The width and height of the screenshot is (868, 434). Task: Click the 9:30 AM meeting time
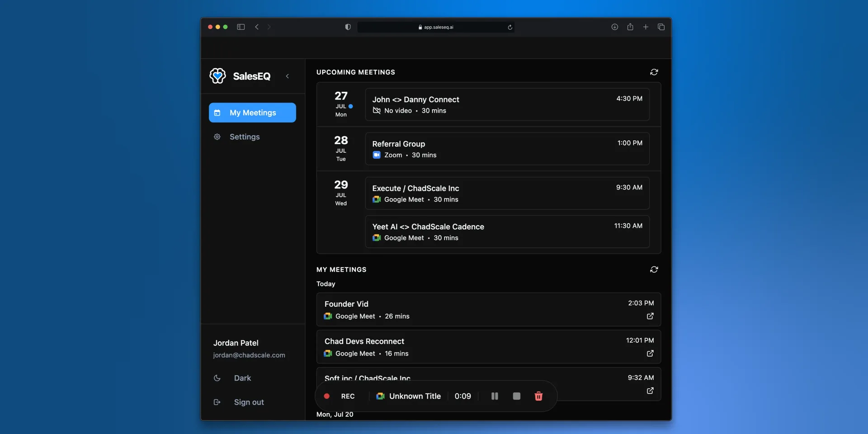coord(629,187)
